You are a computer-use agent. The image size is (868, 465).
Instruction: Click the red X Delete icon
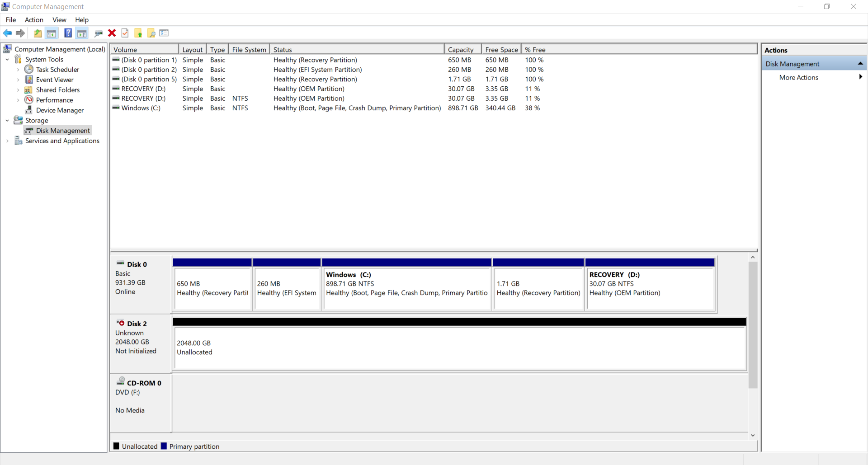coord(112,33)
